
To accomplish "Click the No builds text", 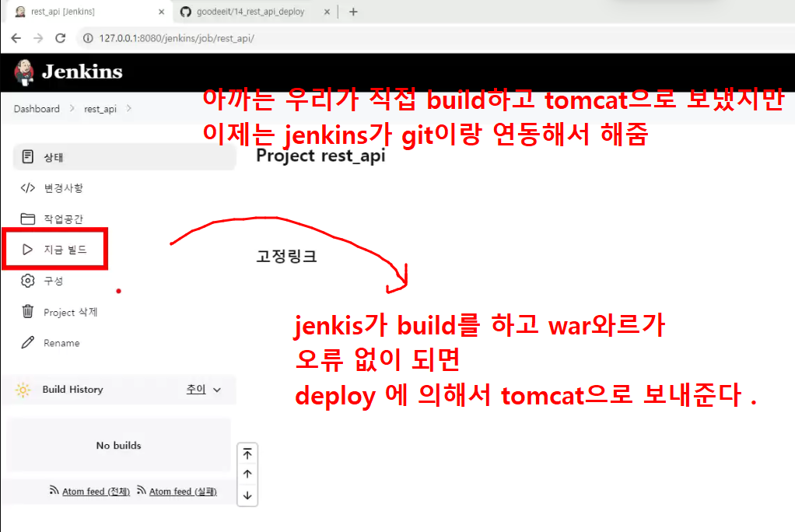I will tap(119, 445).
